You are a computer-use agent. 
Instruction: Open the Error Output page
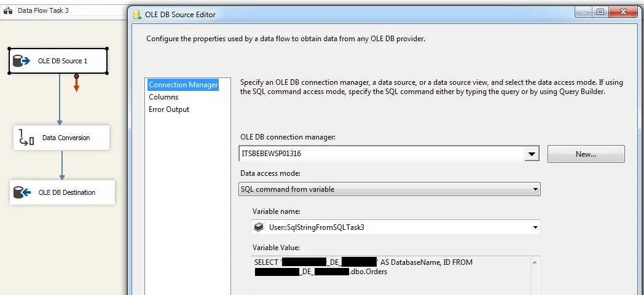[x=169, y=109]
